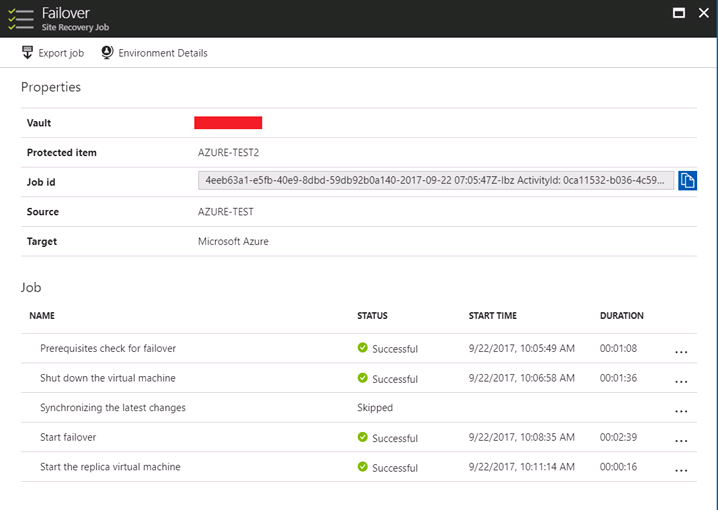
Task: Click the Vault property label
Action: [x=38, y=123]
